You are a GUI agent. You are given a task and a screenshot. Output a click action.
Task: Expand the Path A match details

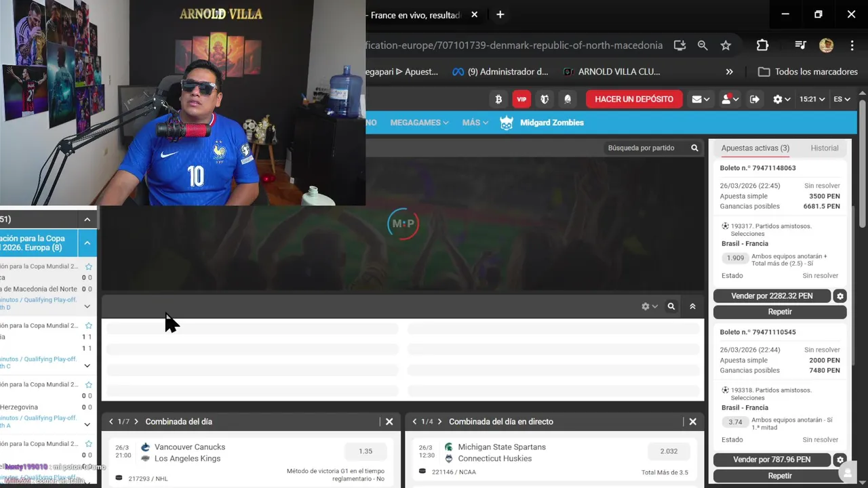(x=87, y=424)
